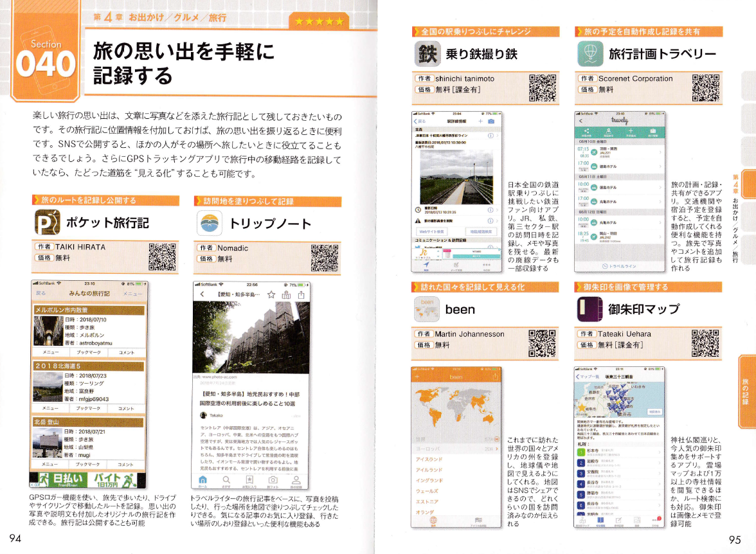The width and height of the screenshot is (756, 554).
Task: Tap the Webサイト検索 button
Action: [x=431, y=232]
